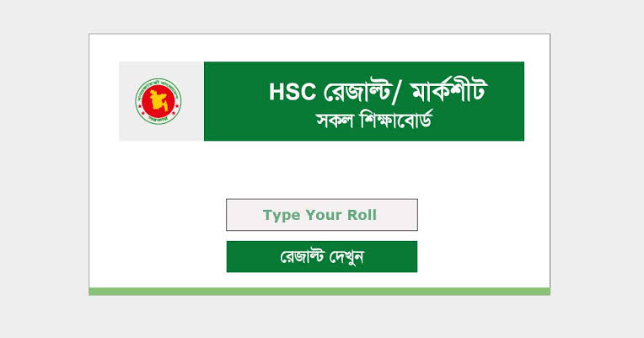Click the white blank area above the roll field
Screen dimensions: 644x338
tap(319, 170)
